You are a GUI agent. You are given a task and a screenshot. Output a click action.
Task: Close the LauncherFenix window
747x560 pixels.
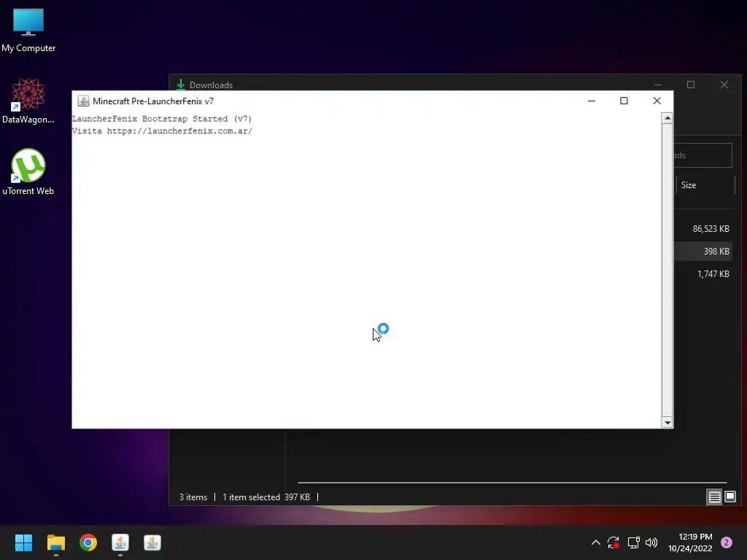point(657,101)
